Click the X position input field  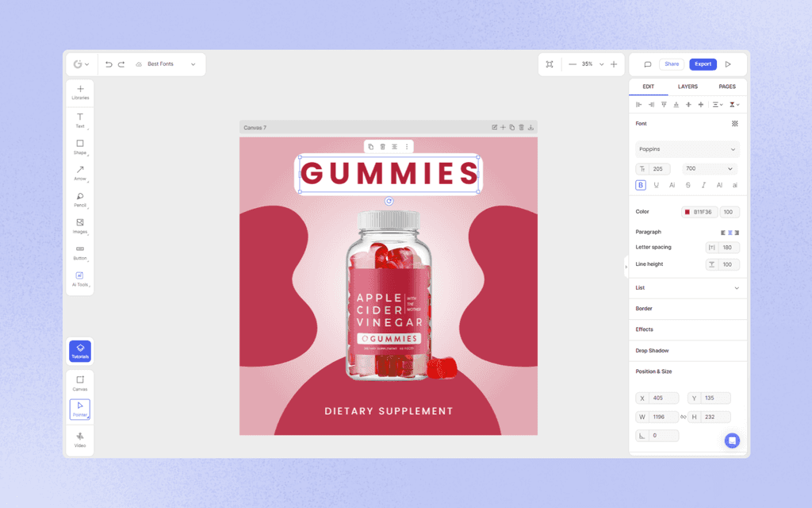coord(662,398)
